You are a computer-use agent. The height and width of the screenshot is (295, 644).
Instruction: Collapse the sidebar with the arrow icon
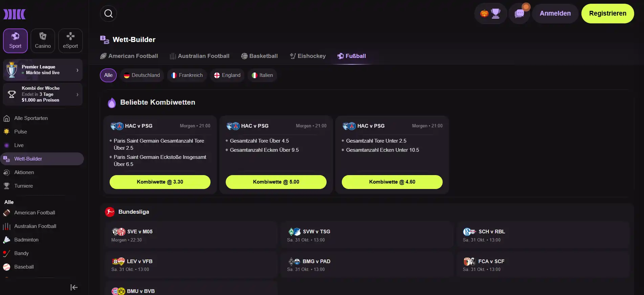click(74, 287)
